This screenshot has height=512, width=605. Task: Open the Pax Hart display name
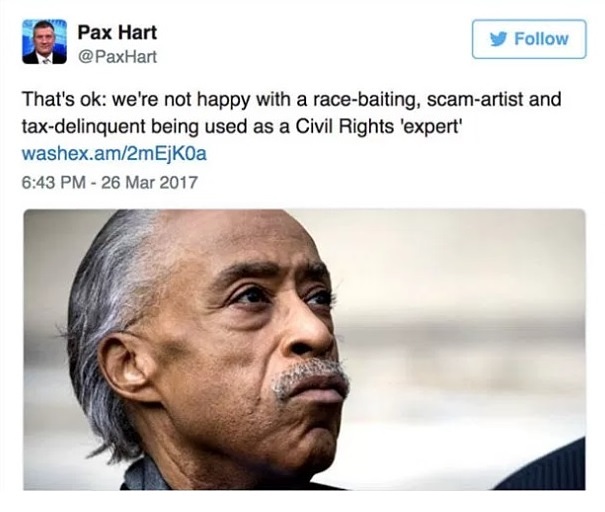(117, 32)
